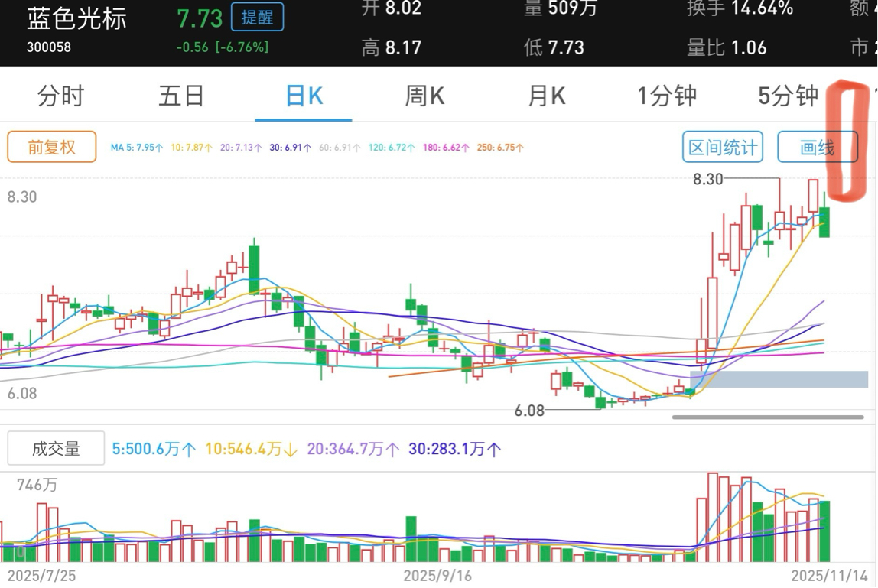Select the 日K tab
The width and height of the screenshot is (878, 588).
point(304,96)
